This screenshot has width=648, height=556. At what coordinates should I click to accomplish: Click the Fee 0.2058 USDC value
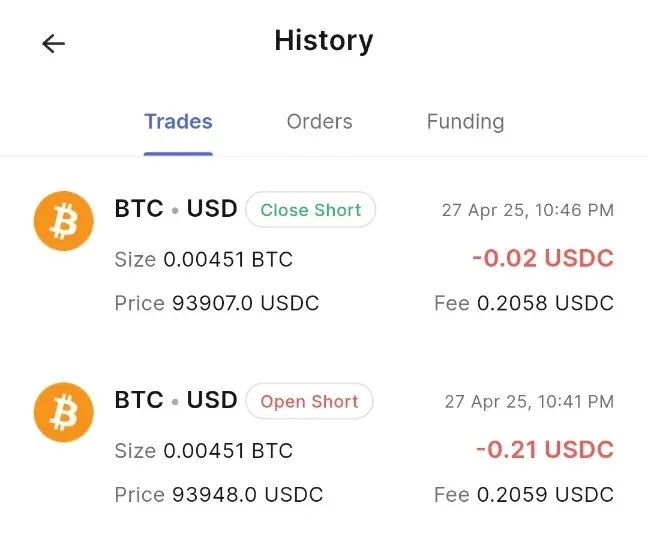tap(524, 303)
